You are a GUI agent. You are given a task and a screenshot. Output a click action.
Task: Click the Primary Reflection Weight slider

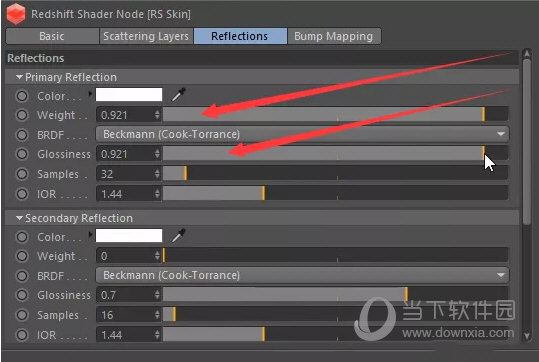336,114
